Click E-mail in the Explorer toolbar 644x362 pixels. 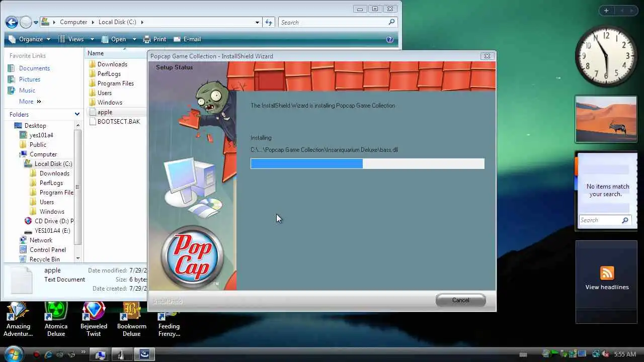(187, 39)
